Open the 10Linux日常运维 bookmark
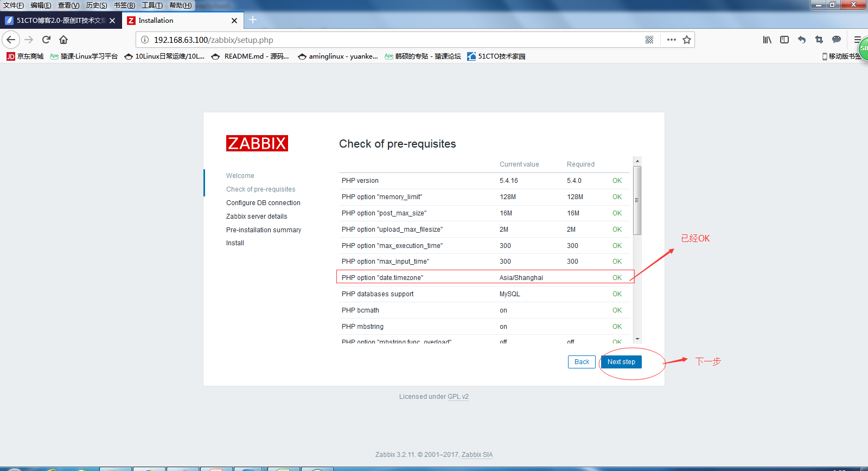The height and width of the screenshot is (471, 868). tap(164, 56)
